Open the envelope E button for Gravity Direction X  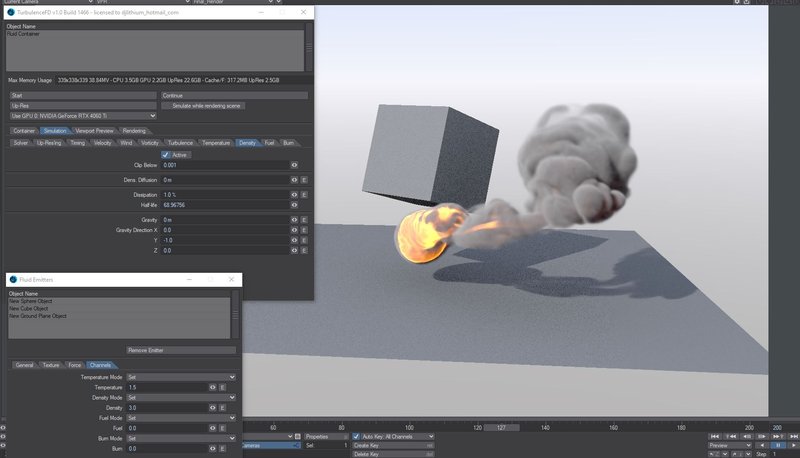[304, 230]
